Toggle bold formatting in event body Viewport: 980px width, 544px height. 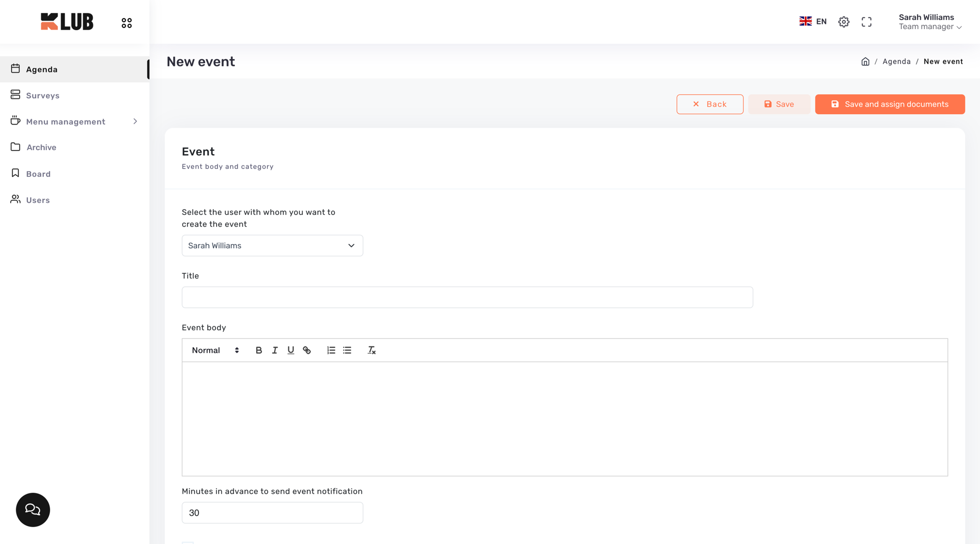pyautogui.click(x=259, y=350)
